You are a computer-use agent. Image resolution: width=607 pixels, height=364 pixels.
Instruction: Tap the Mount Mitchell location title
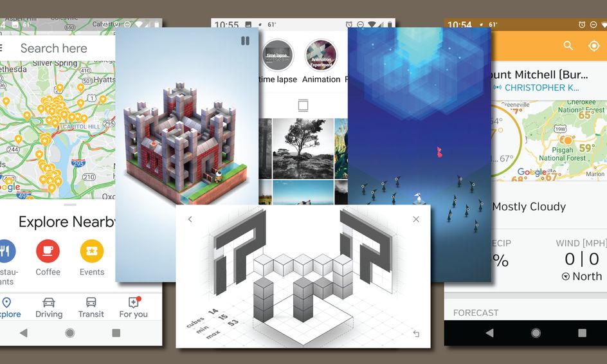tap(539, 75)
